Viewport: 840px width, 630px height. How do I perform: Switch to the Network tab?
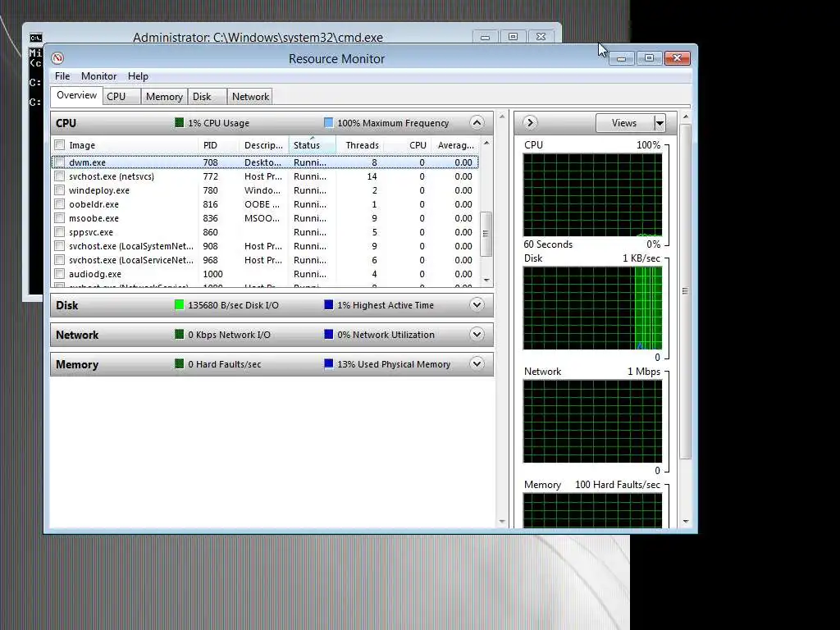(250, 97)
